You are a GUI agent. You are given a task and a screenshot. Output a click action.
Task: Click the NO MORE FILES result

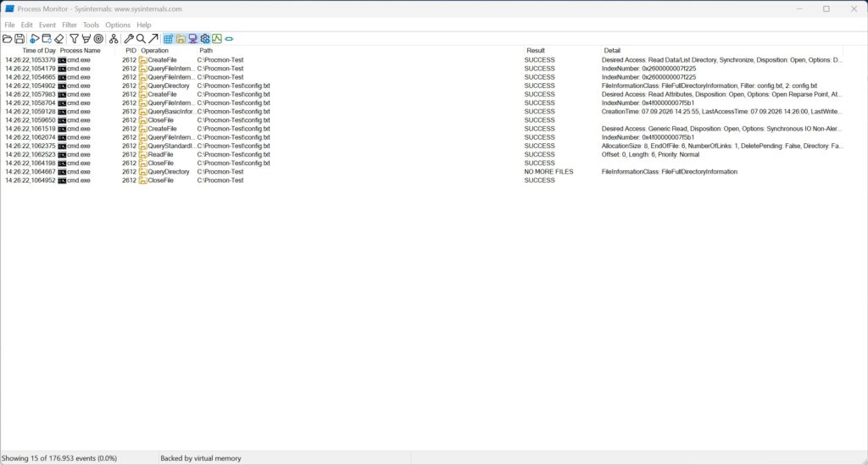pos(548,171)
